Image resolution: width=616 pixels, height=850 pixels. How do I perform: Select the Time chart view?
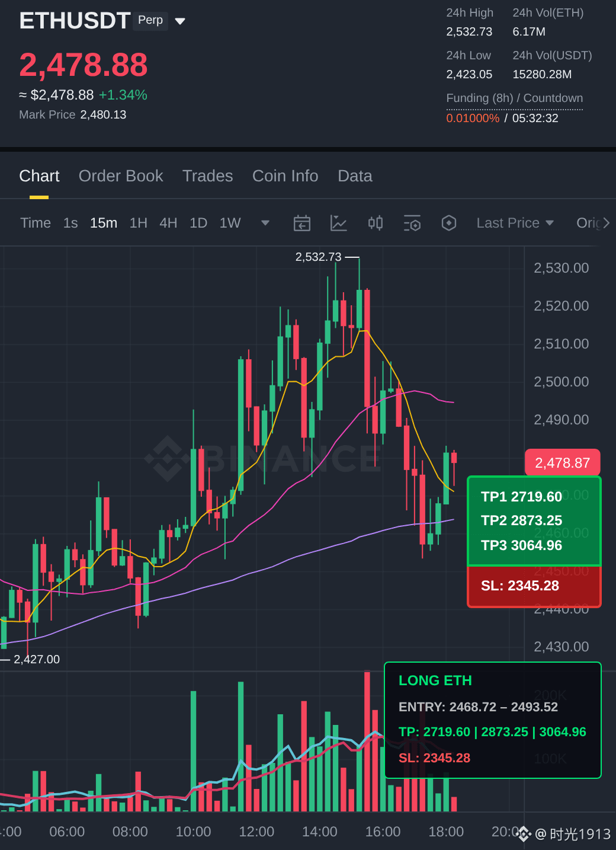(36, 223)
